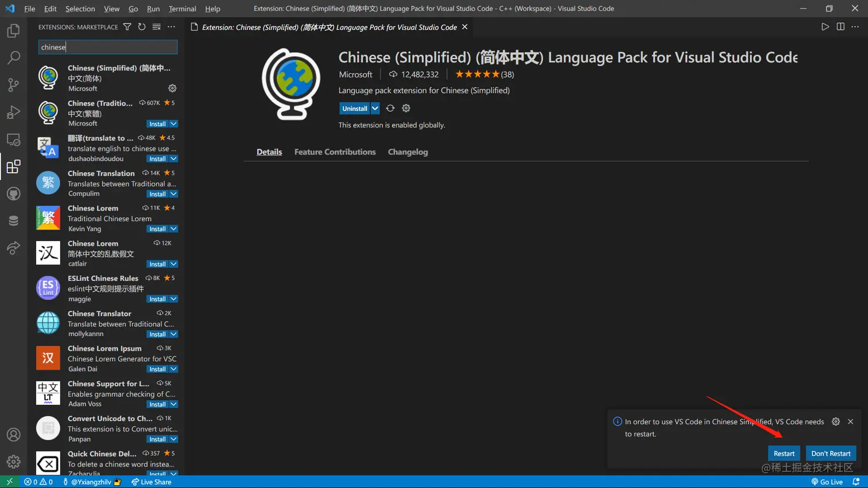Screen dimensions: 868x488
Task: Refresh the extensions marketplace list
Action: coord(142,27)
